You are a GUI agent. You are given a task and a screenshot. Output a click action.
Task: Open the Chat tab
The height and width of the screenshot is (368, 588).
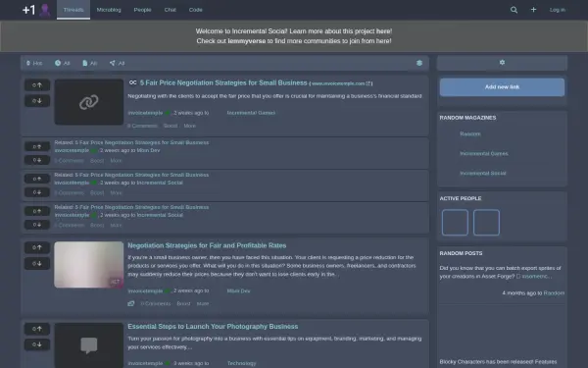170,10
